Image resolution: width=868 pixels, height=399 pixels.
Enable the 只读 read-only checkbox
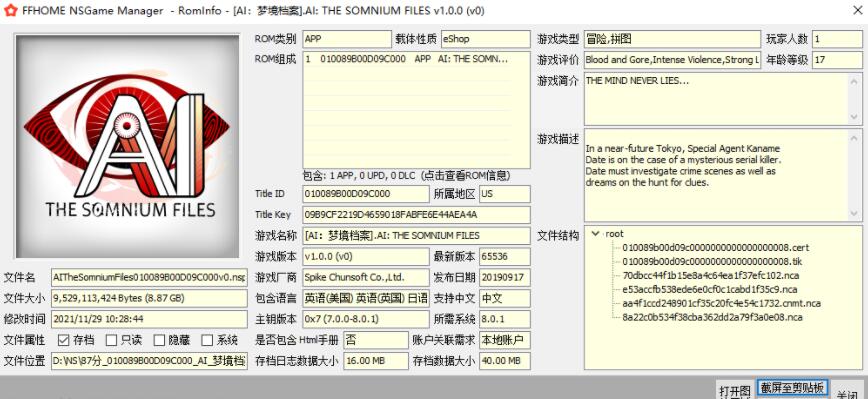(x=111, y=340)
